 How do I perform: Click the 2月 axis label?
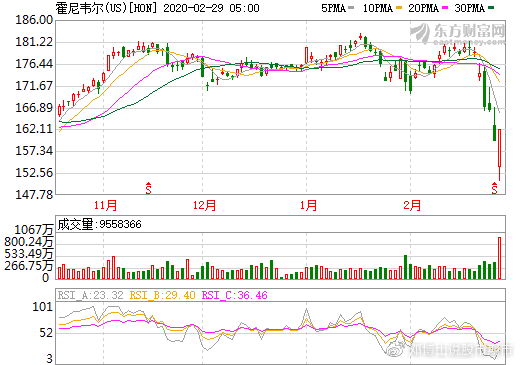(x=412, y=205)
